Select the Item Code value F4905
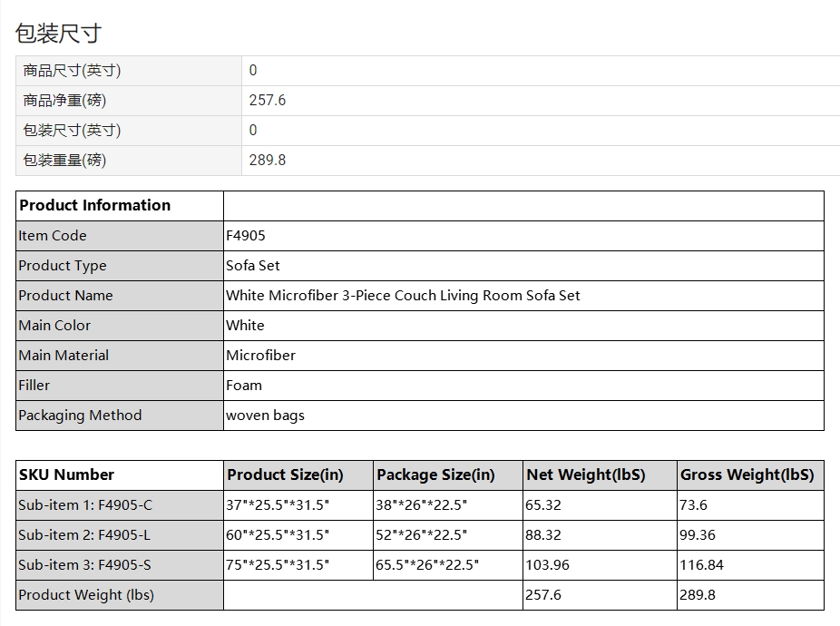Image resolution: width=840 pixels, height=626 pixels. pos(246,236)
